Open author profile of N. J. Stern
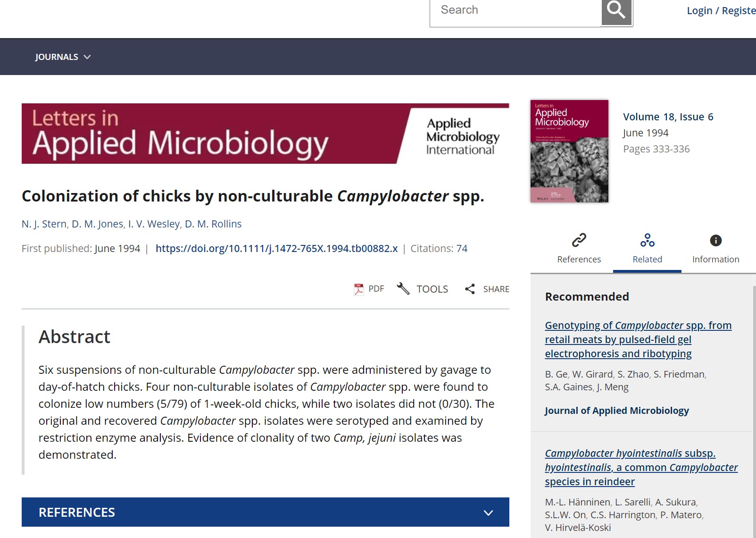This screenshot has width=756, height=538. tap(44, 224)
